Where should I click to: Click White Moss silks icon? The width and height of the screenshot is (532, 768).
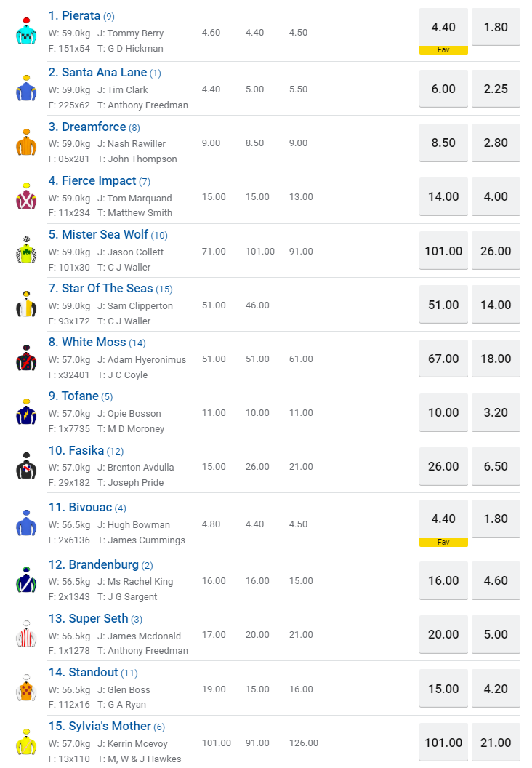point(26,358)
